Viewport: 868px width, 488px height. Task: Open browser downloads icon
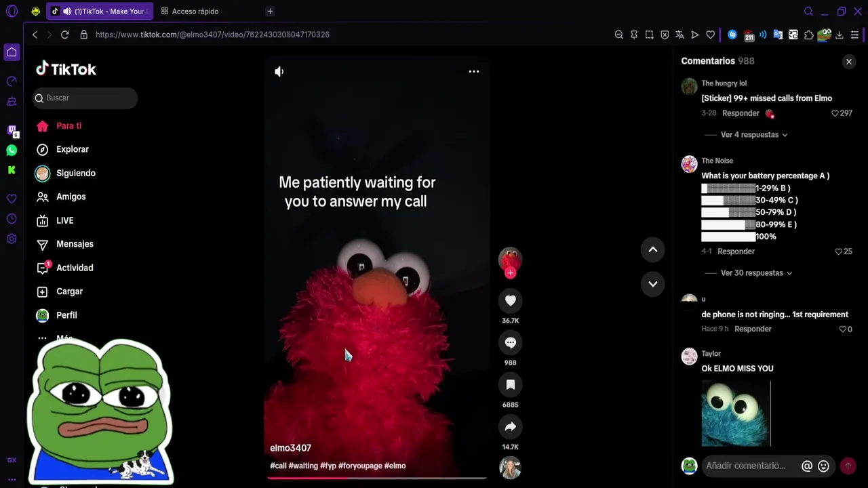pyautogui.click(x=839, y=35)
